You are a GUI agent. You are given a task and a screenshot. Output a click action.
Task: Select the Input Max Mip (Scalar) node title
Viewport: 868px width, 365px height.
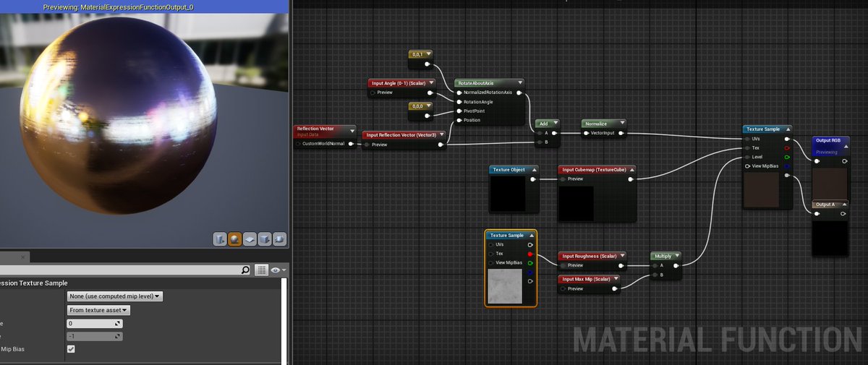[x=587, y=279]
